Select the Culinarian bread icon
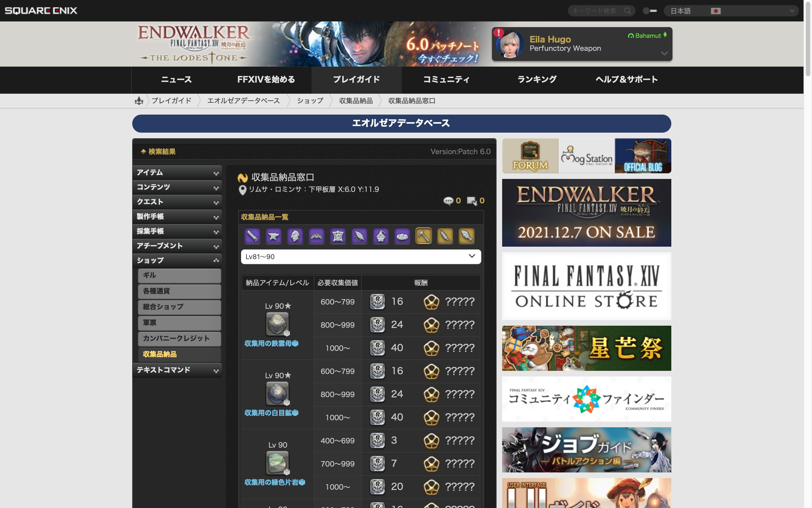This screenshot has height=508, width=812. click(402, 236)
